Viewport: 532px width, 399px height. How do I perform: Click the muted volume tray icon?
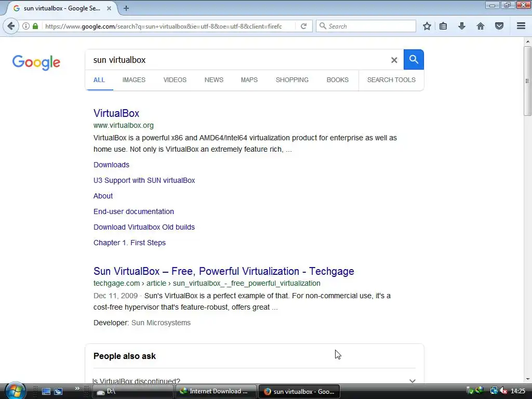click(503, 391)
